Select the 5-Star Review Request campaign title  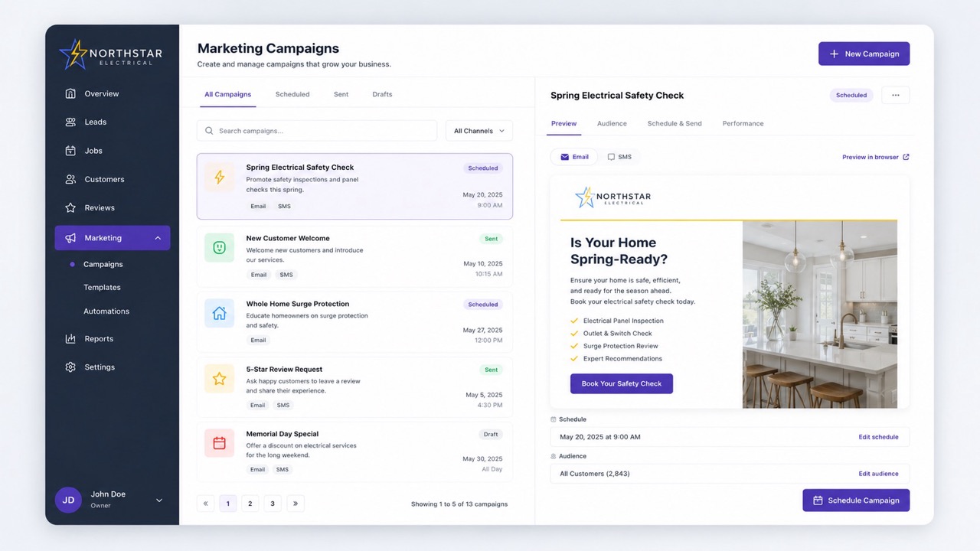coord(284,369)
